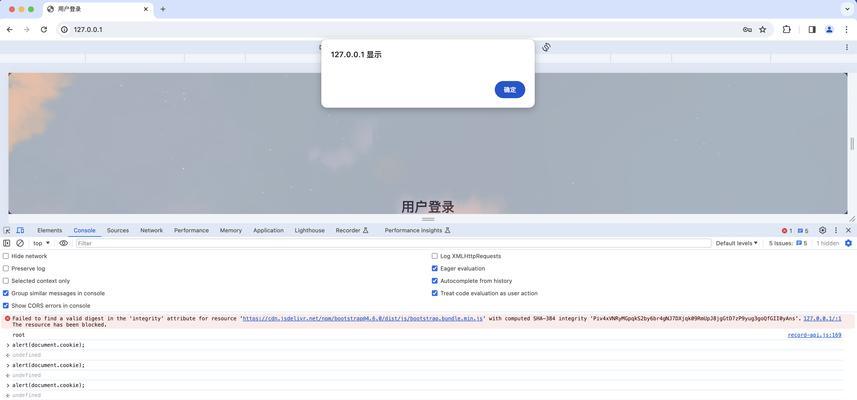Show the console sidebar icon
Image resolution: width=857 pixels, height=400 pixels.
[7, 243]
